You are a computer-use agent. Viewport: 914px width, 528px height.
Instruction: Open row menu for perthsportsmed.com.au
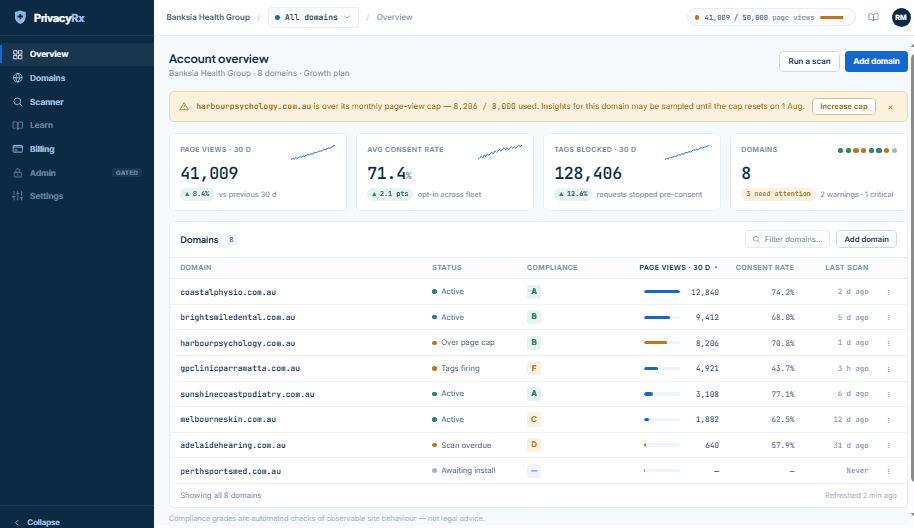[888, 471]
